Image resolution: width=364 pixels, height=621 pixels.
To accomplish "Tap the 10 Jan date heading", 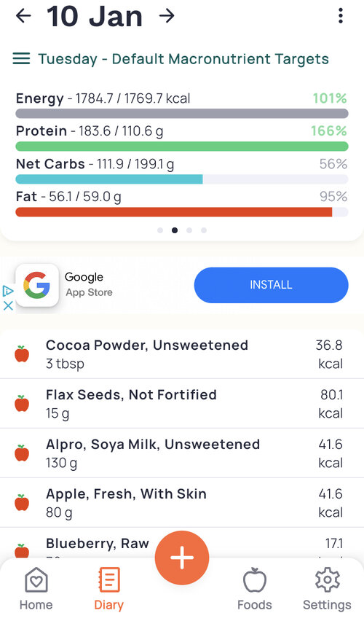I will 95,17.
